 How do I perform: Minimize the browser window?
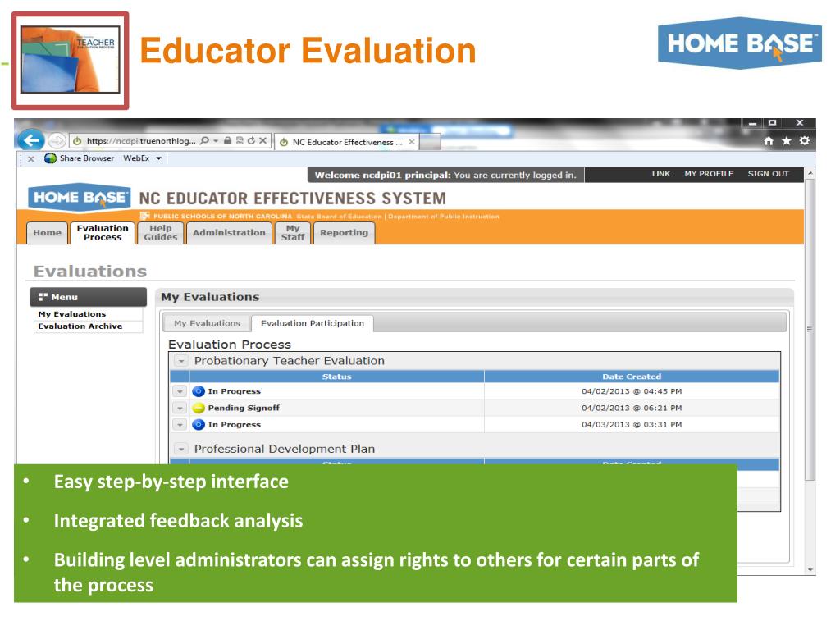[752, 123]
